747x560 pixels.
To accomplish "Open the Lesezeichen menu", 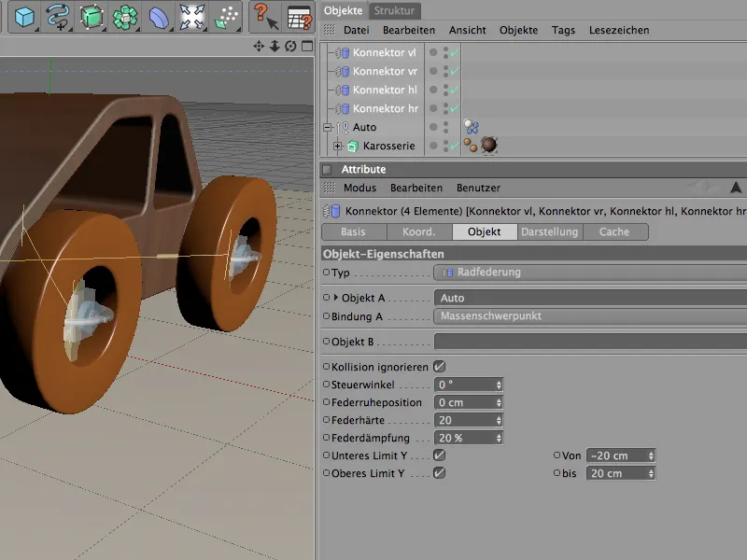I will pos(618,30).
